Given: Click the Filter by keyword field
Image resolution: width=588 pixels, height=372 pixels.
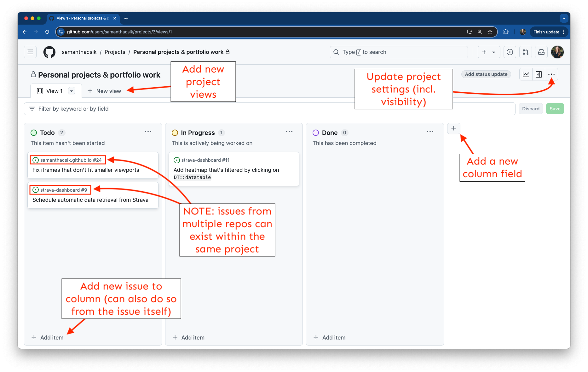Looking at the screenshot, I should (189, 109).
